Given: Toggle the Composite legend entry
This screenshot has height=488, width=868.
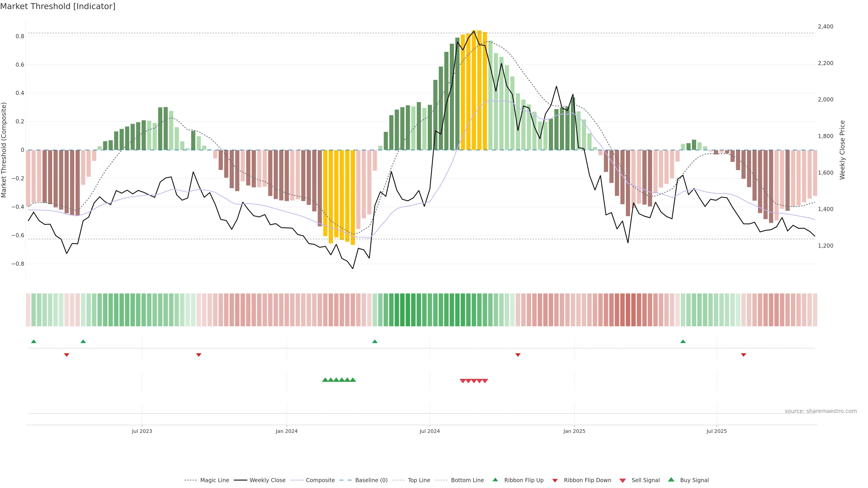Looking at the screenshot, I should coord(320,480).
